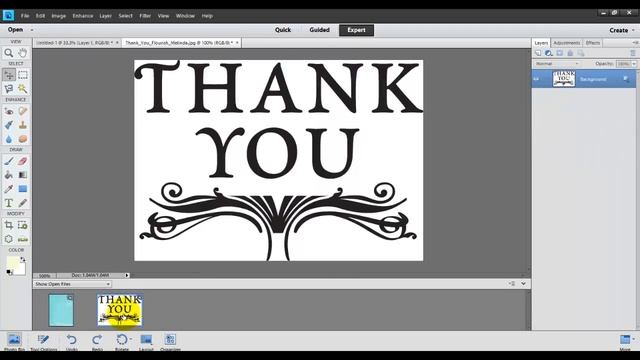
Task: Open the Enhance menu
Action: click(x=83, y=16)
